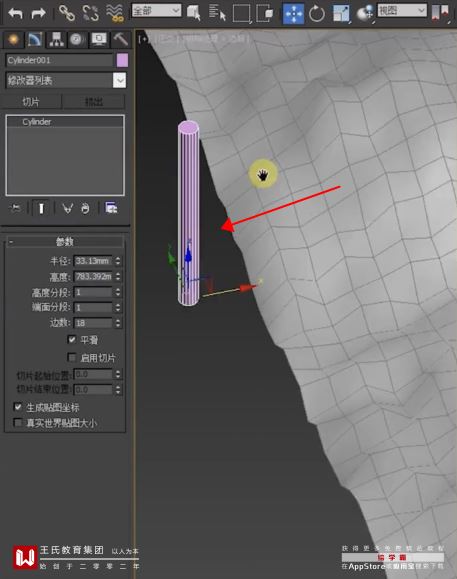Screen dimensions: 457x579
Task: Click the 高度分段 value field
Action: [x=93, y=292]
